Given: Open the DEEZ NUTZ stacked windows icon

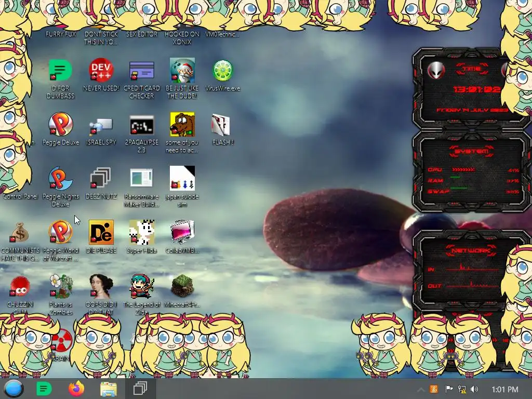Looking at the screenshot, I should click(101, 178).
